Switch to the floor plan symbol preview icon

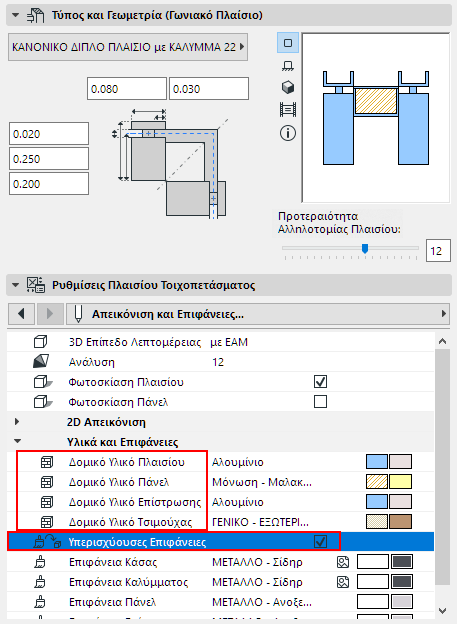288,66
